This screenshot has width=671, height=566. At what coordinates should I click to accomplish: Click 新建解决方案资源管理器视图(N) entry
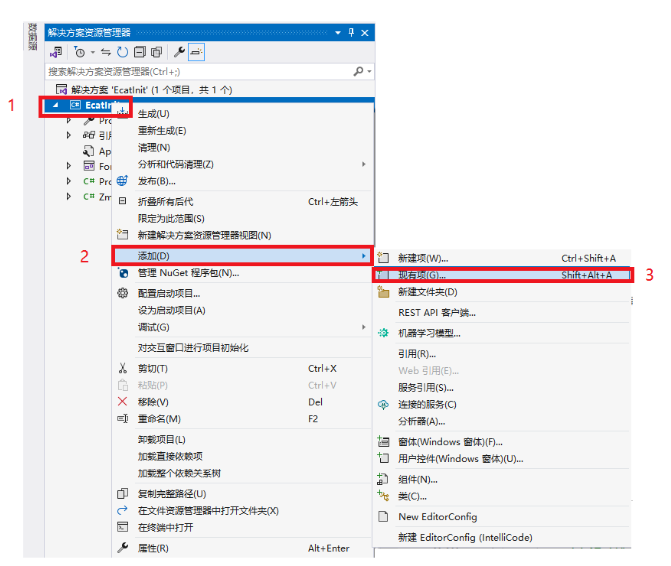point(205,235)
